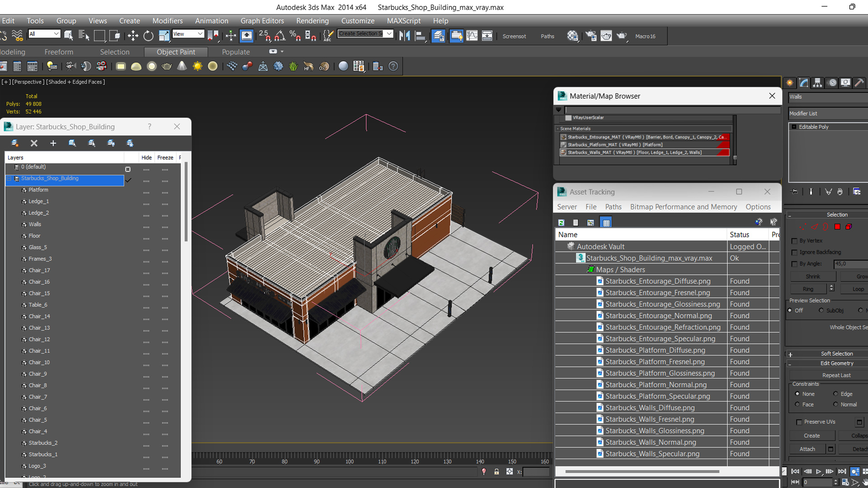This screenshot has width=868, height=488.
Task: Open the MAXScript menu
Action: tap(404, 21)
